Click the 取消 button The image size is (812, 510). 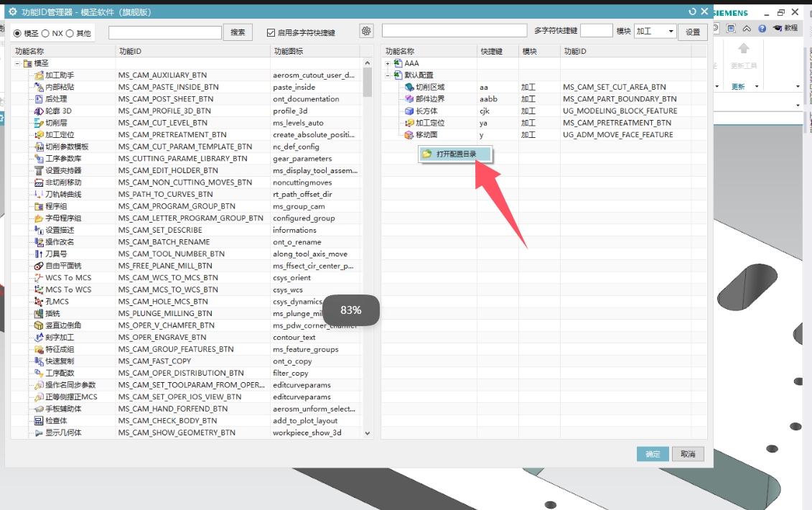pos(688,454)
